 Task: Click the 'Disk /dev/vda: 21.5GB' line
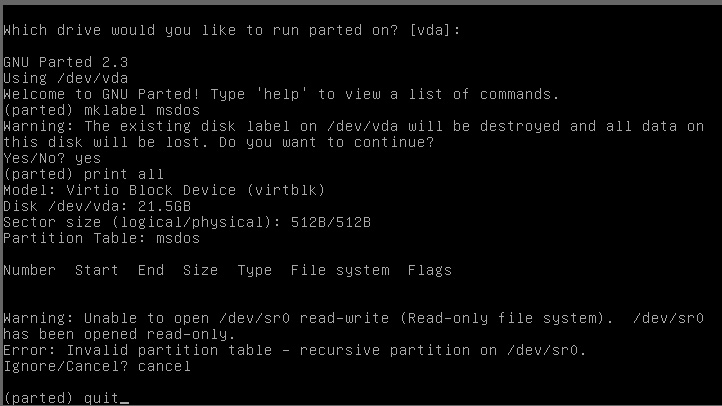tap(97, 206)
